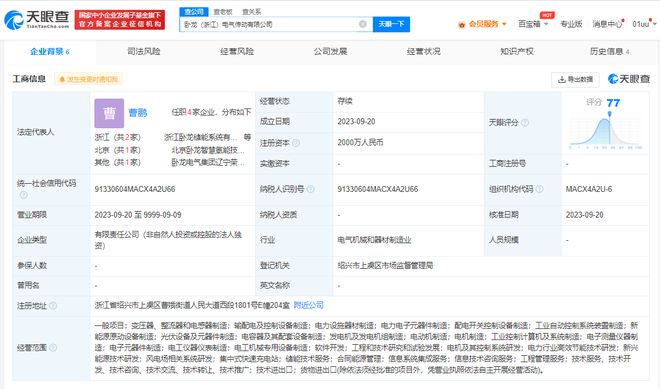Click the 天眼一下 search button

(391, 24)
